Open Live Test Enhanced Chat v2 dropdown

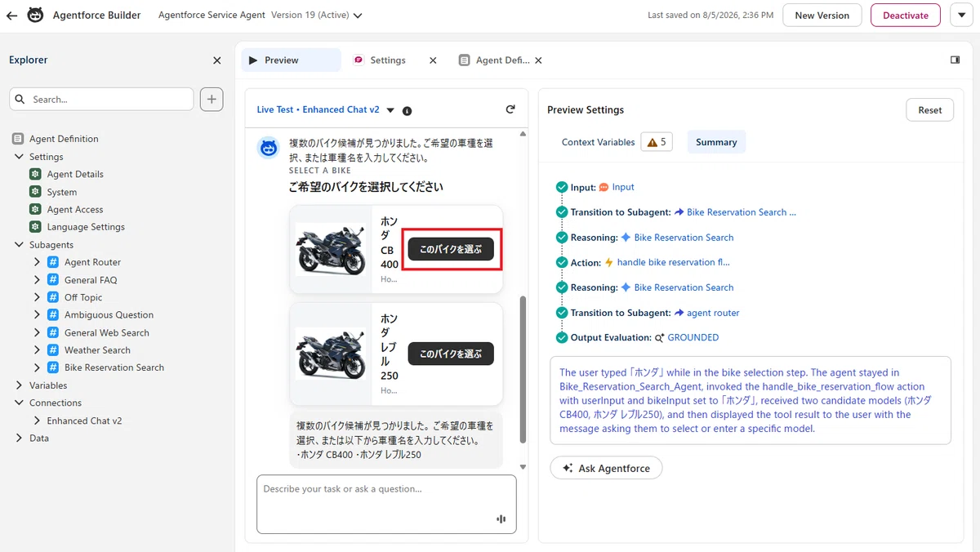(390, 110)
